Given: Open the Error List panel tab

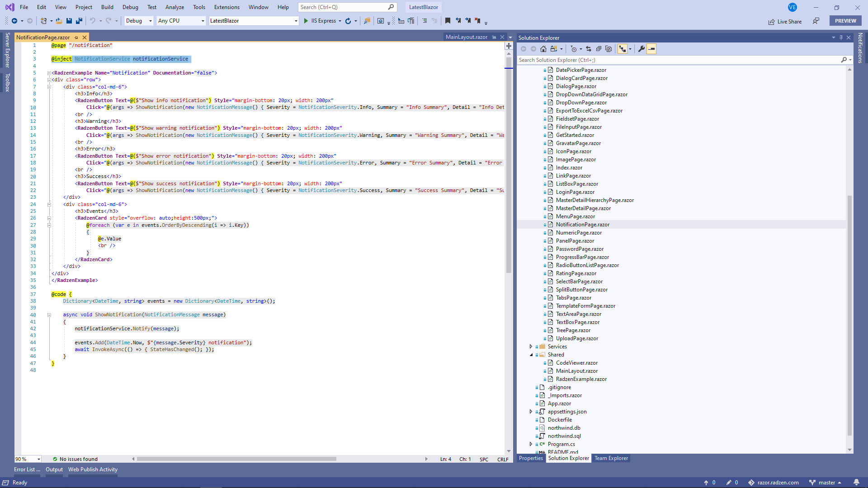Looking at the screenshot, I should [x=27, y=469].
